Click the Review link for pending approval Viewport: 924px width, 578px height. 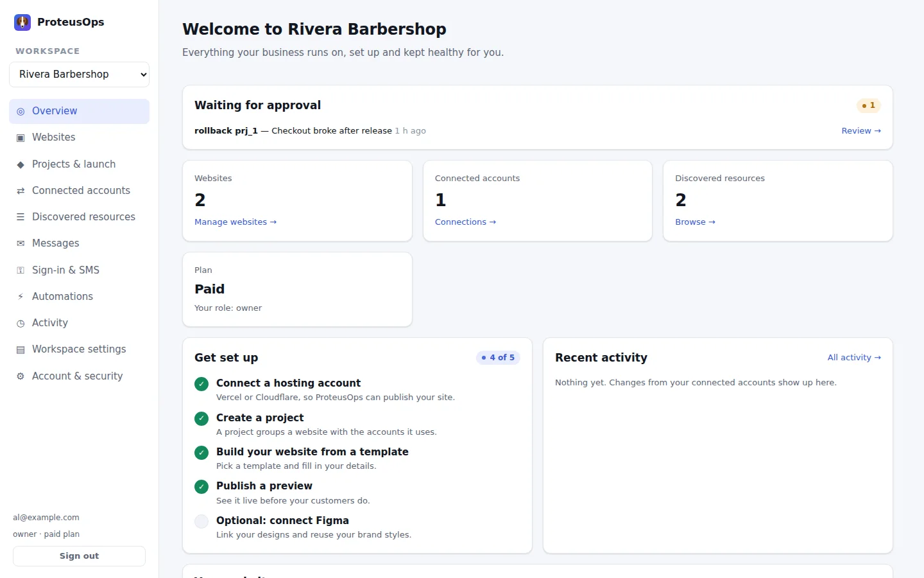tap(861, 130)
